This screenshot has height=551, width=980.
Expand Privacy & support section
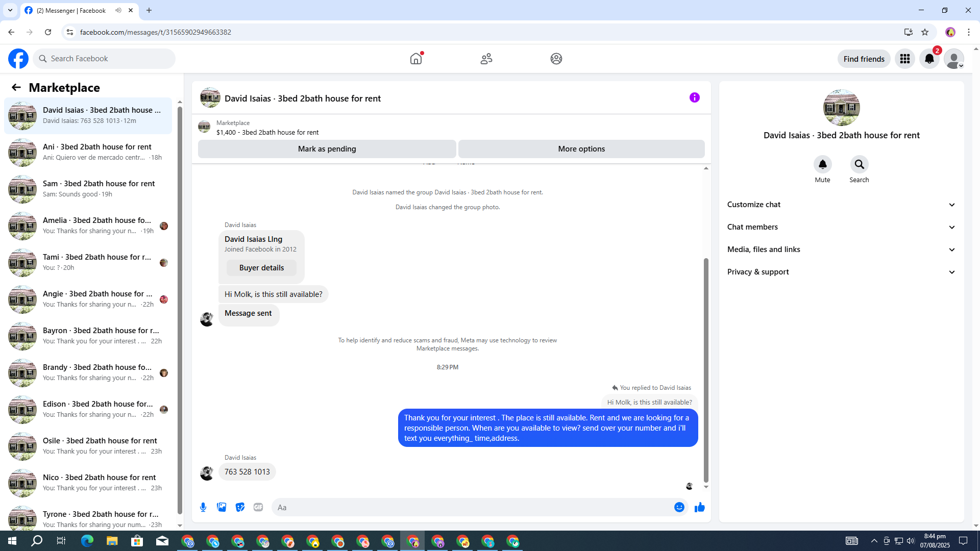842,272
